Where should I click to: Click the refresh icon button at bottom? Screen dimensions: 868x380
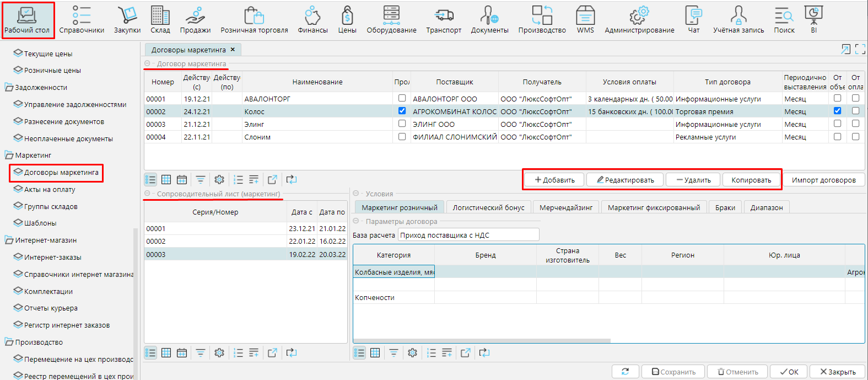[625, 372]
